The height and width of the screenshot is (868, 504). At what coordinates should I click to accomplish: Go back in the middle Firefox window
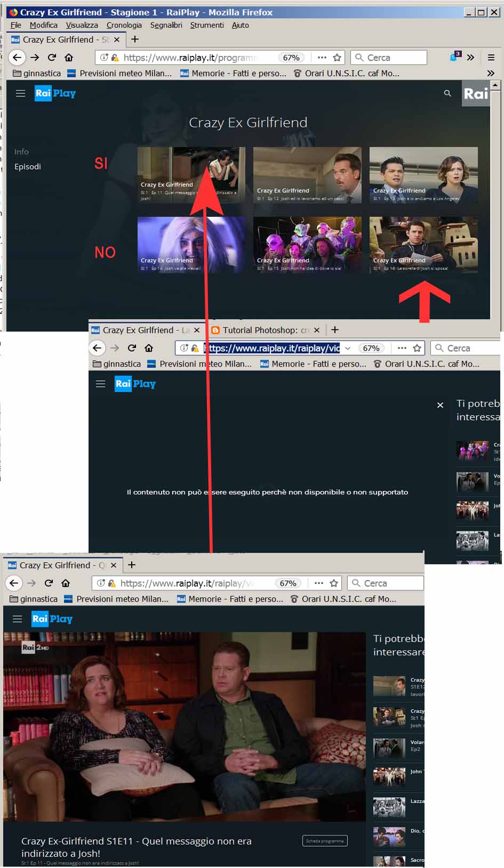pos(97,348)
